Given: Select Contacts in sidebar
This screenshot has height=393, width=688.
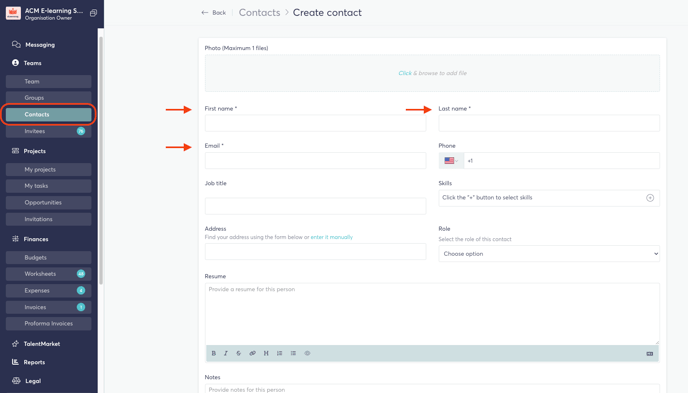Looking at the screenshot, I should point(49,114).
